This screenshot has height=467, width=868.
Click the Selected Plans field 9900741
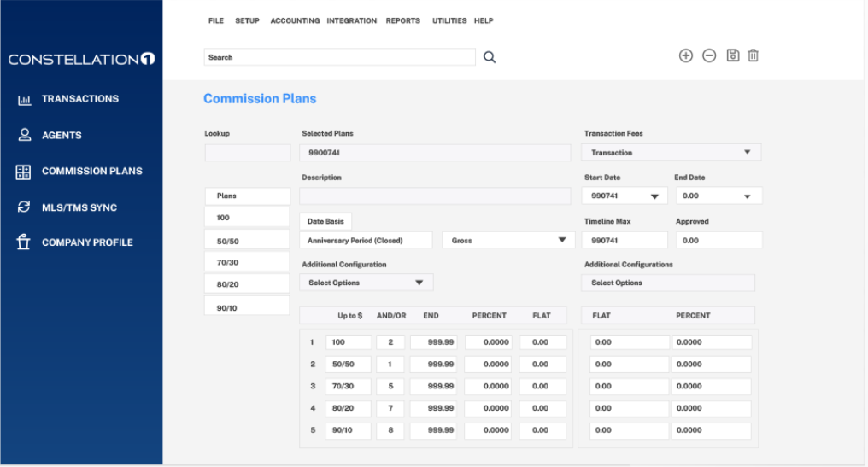point(435,153)
